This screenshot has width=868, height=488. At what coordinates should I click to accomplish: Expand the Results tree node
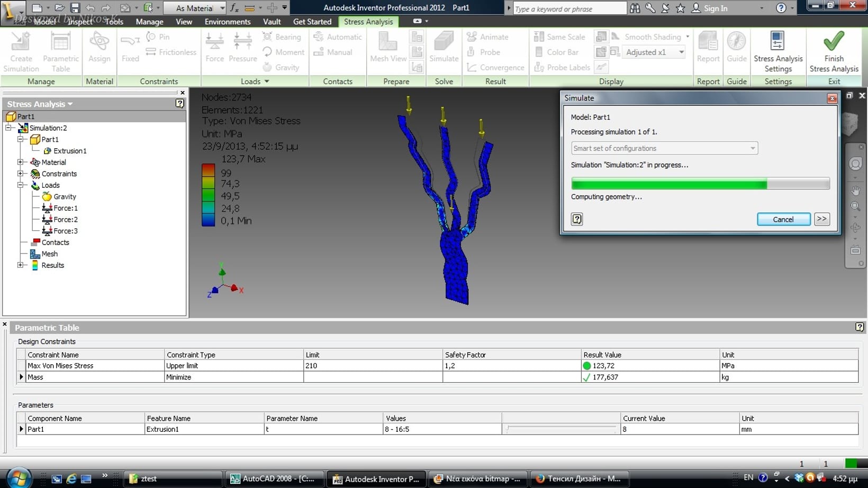(21, 265)
